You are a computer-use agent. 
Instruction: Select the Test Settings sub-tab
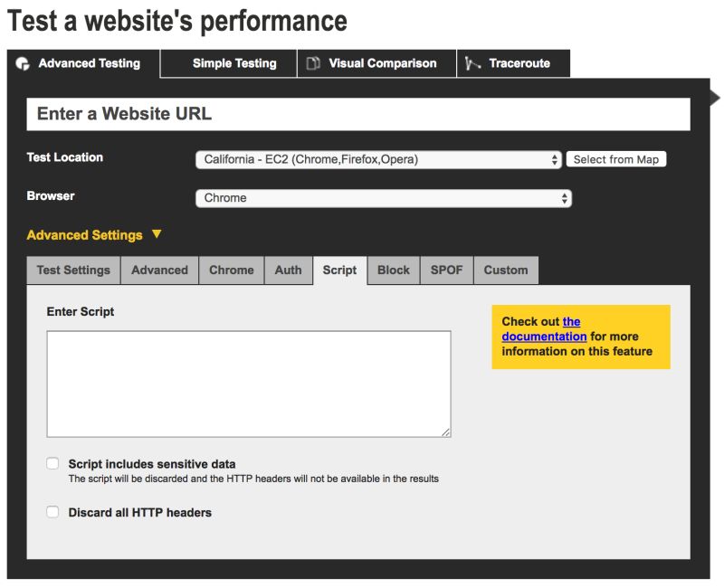pos(73,270)
